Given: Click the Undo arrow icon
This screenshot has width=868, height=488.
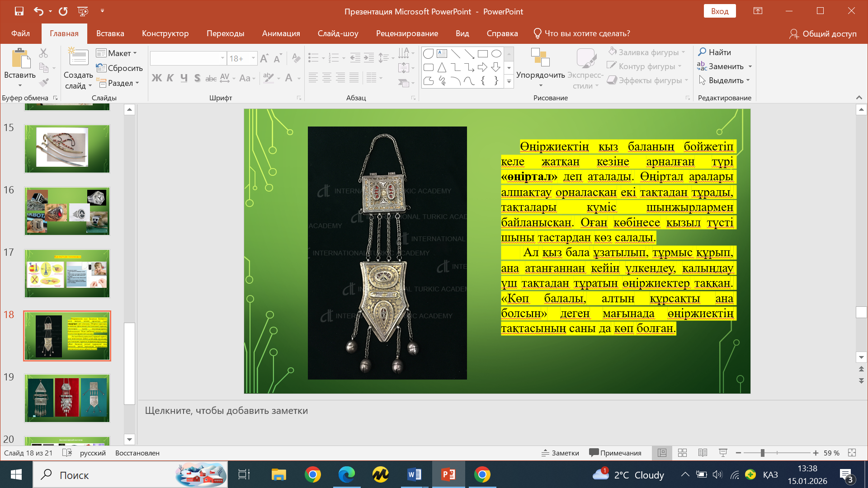Looking at the screenshot, I should 38,11.
